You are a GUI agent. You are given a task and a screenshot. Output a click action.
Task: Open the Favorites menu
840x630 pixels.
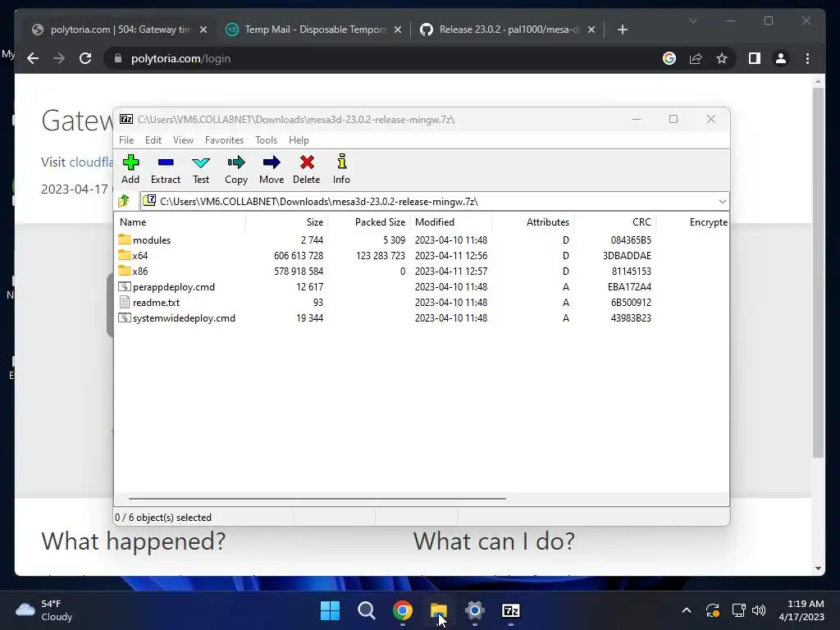coord(224,139)
